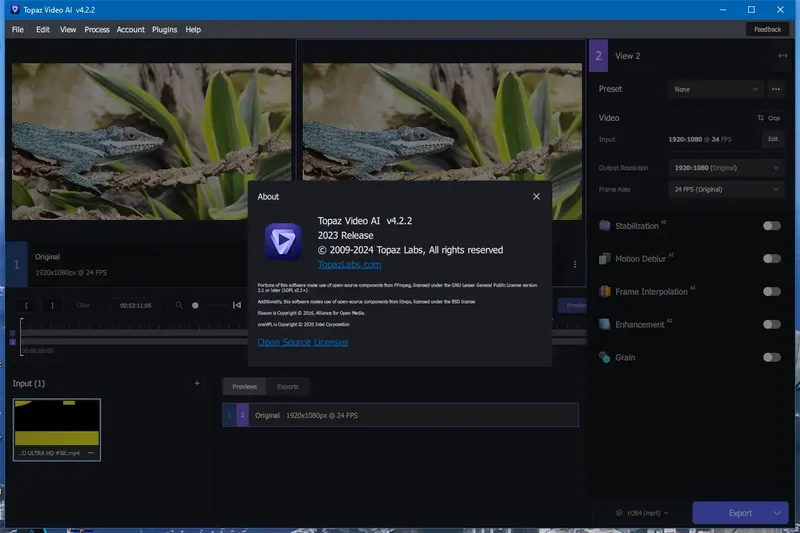The image size is (800, 533).
Task: Open the Edit menu
Action: click(43, 30)
